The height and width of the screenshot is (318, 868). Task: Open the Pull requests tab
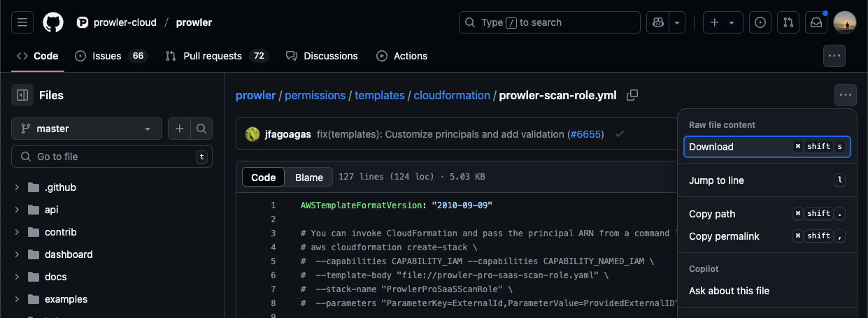tap(217, 56)
